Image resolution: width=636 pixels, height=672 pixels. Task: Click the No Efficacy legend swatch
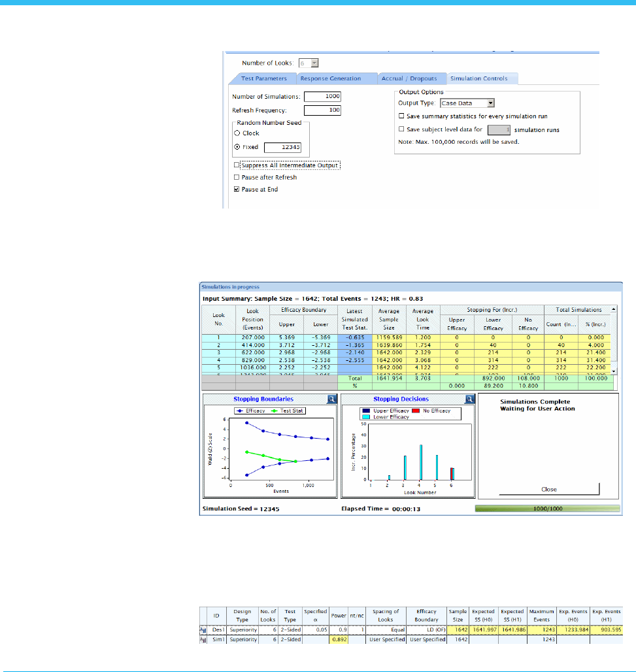click(416, 411)
